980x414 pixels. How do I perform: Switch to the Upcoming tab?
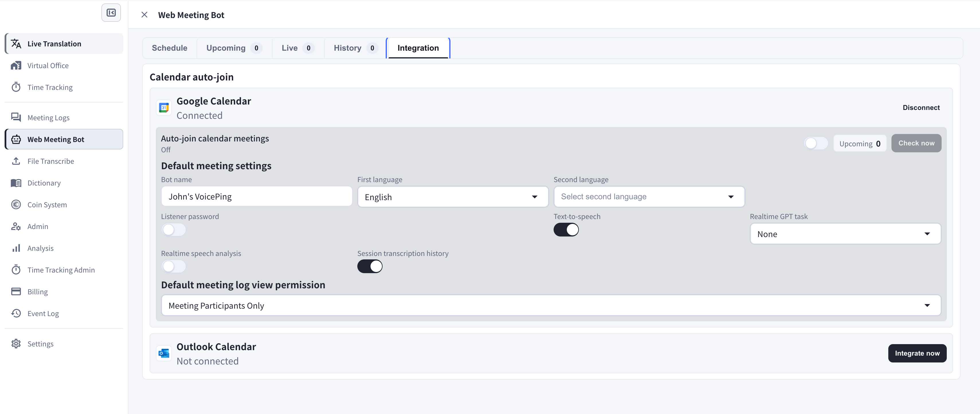(234, 48)
